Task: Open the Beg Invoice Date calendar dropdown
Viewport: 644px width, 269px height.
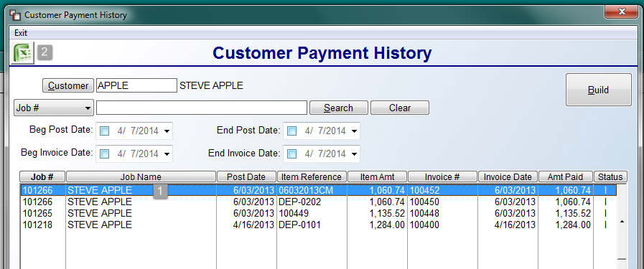Action: 167,154
